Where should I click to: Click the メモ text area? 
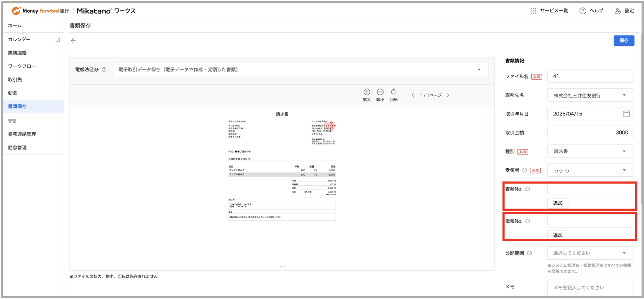click(590, 288)
